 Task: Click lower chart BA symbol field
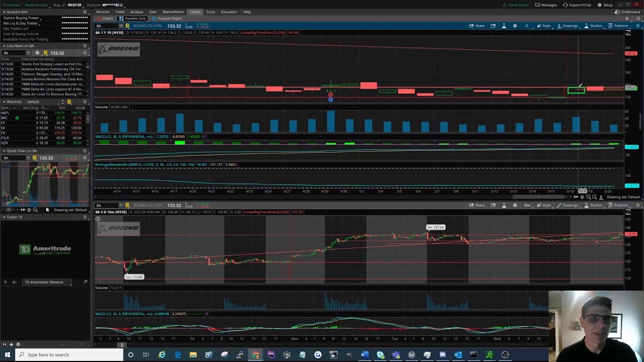pyautogui.click(x=106, y=205)
